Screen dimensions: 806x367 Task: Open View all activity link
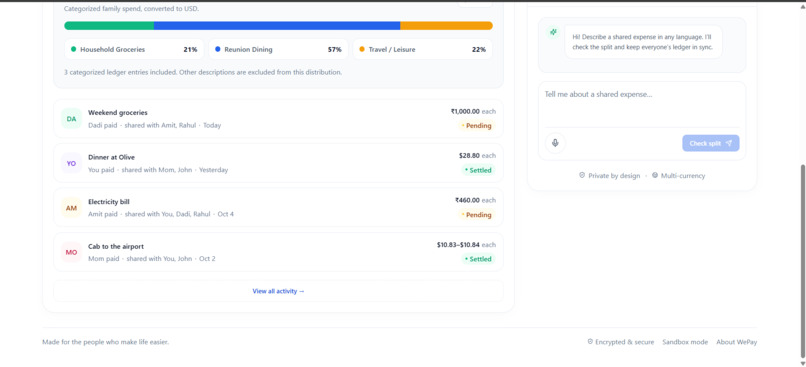click(x=278, y=291)
